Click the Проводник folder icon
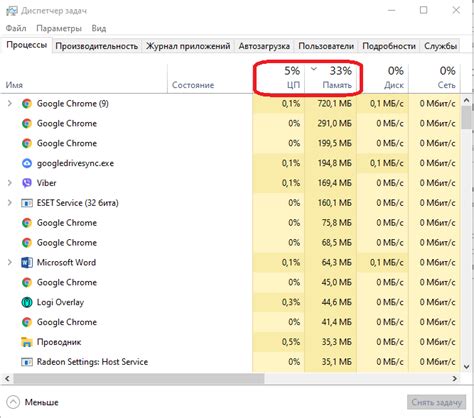474x418 pixels. [x=27, y=342]
